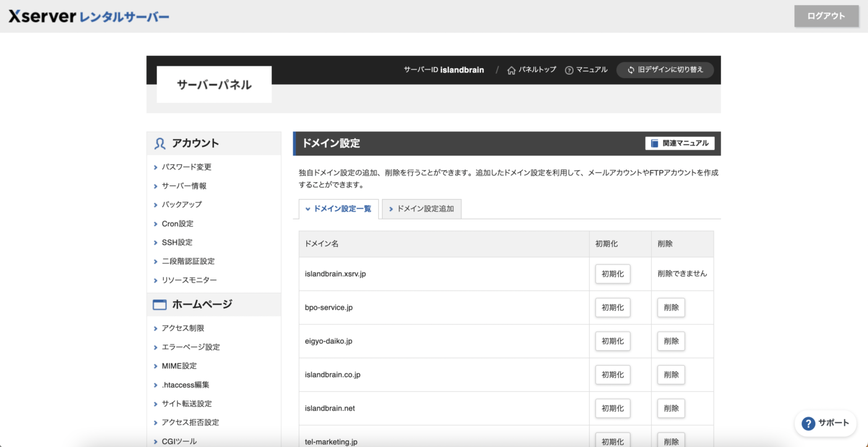The height and width of the screenshot is (447, 868).
Task: Click the Xserver rental server logo
Action: click(x=89, y=17)
